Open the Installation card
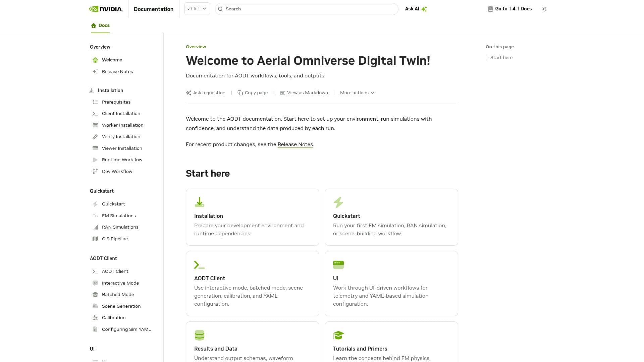The width and height of the screenshot is (644, 362). tap(252, 217)
